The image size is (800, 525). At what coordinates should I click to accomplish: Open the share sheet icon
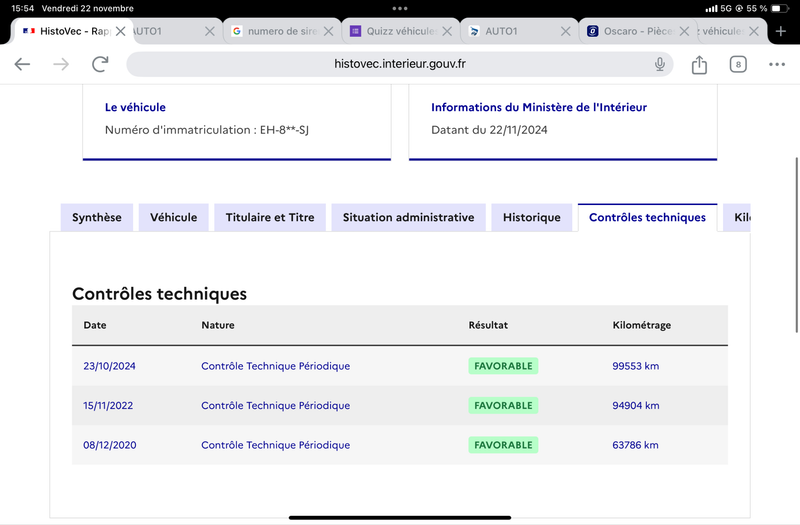[x=699, y=64]
